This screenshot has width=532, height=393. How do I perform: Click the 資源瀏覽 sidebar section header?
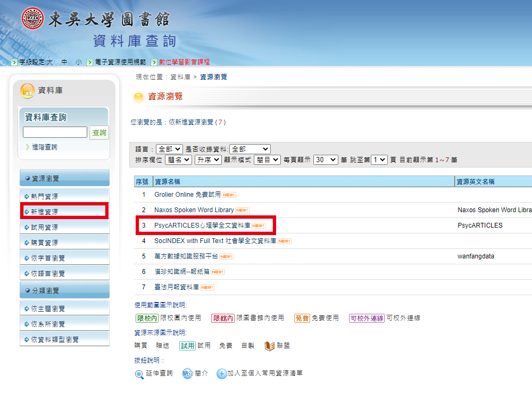click(64, 178)
